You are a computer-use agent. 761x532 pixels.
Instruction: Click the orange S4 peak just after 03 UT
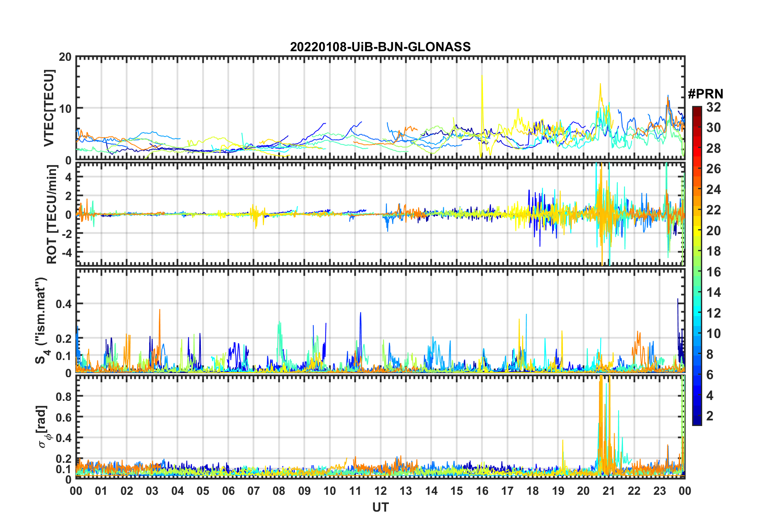click(160, 311)
